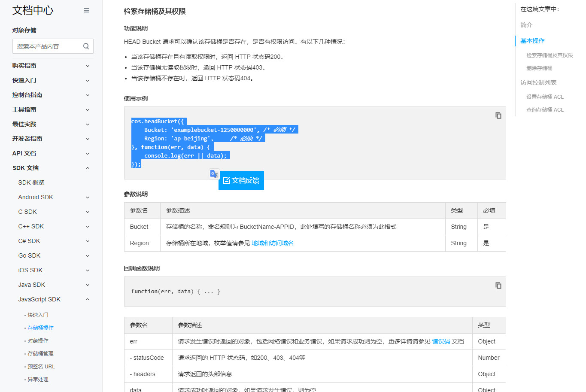
Task: Click the 参数说明 subheading
Action: pyautogui.click(x=136, y=194)
